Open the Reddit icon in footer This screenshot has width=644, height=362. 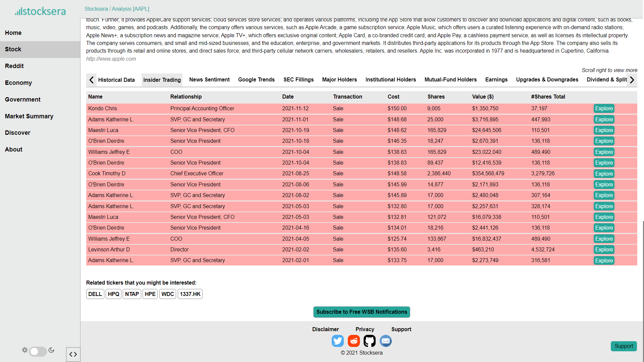pyautogui.click(x=354, y=341)
